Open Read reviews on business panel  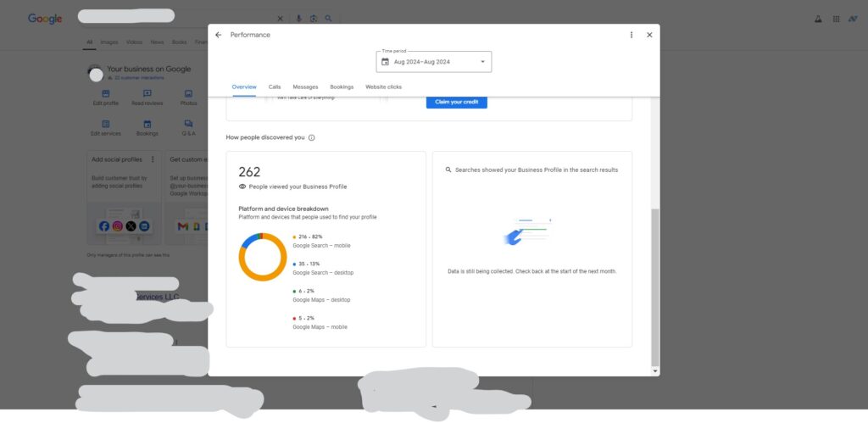pyautogui.click(x=147, y=98)
